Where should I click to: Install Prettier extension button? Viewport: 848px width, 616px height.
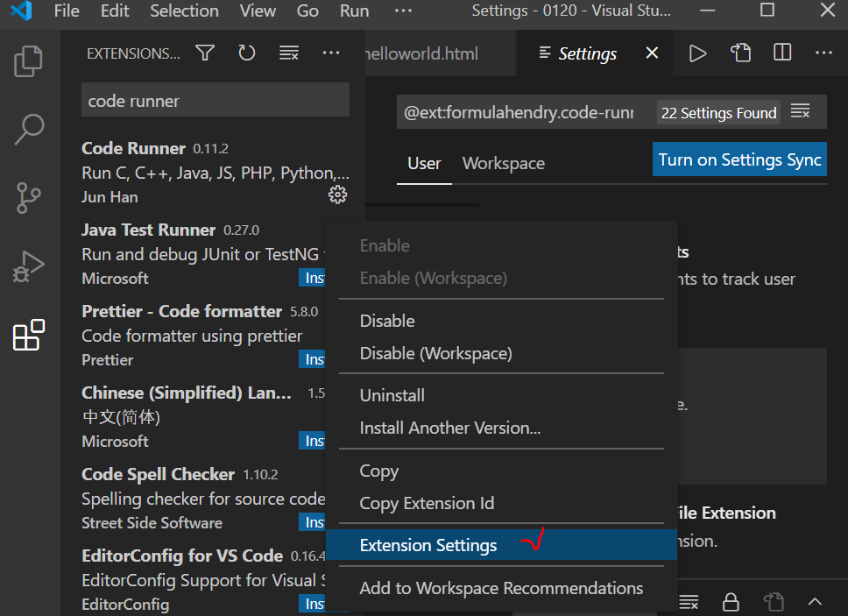pos(312,359)
